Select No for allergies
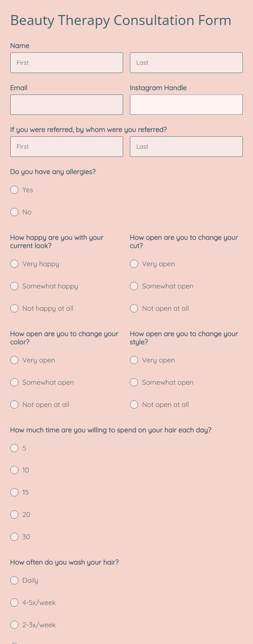Image resolution: width=253 pixels, height=644 pixels. coord(14,212)
